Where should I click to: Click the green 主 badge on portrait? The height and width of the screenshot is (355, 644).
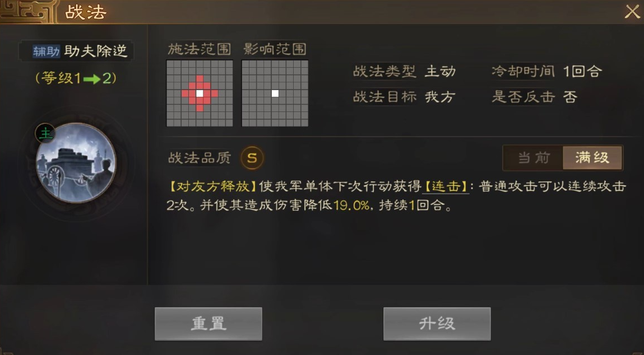pyautogui.click(x=45, y=133)
